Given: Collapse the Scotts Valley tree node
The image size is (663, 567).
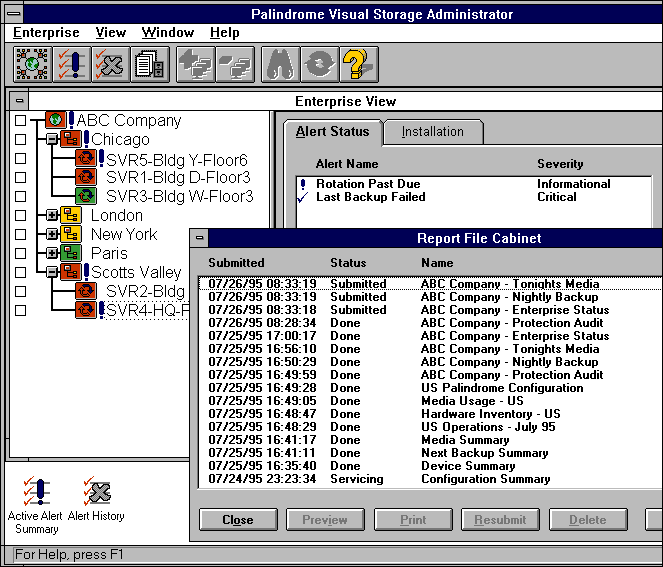Looking at the screenshot, I should pos(52,272).
